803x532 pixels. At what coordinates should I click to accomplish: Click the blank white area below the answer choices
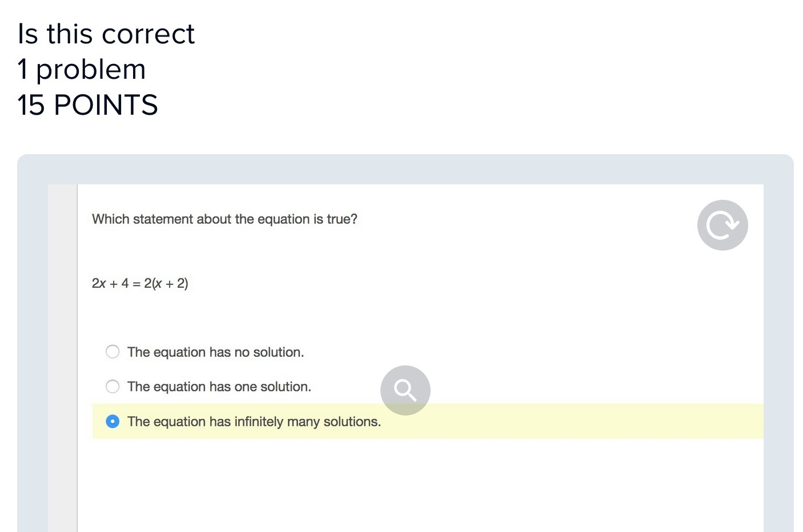pyautogui.click(x=400, y=485)
